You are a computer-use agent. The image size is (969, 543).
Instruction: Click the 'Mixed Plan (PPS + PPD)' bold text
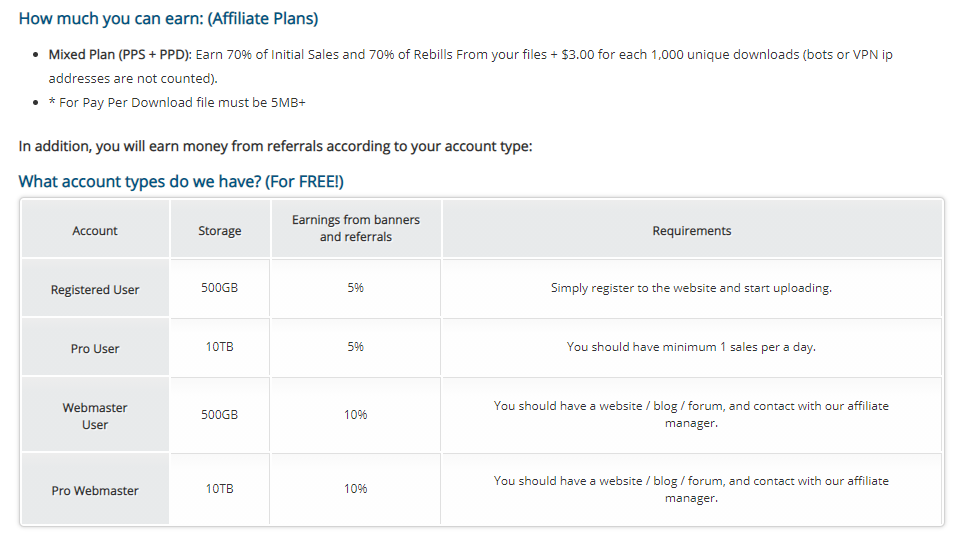120,54
